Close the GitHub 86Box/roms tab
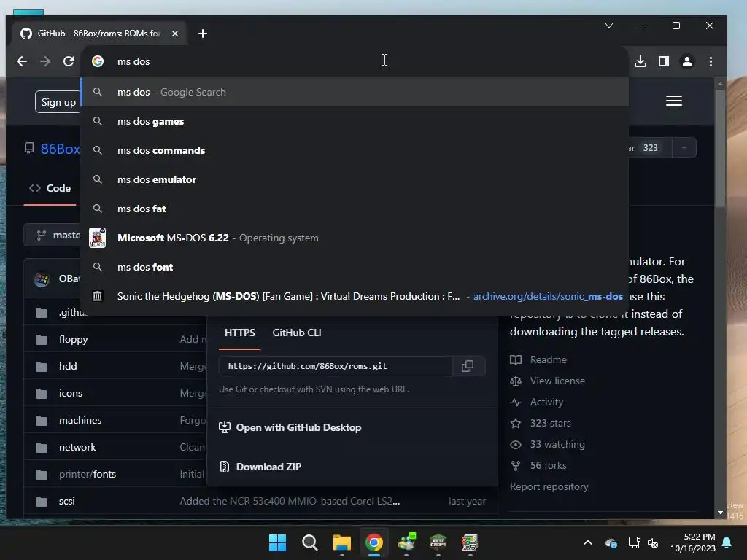The height and width of the screenshot is (560, 747). (x=175, y=34)
